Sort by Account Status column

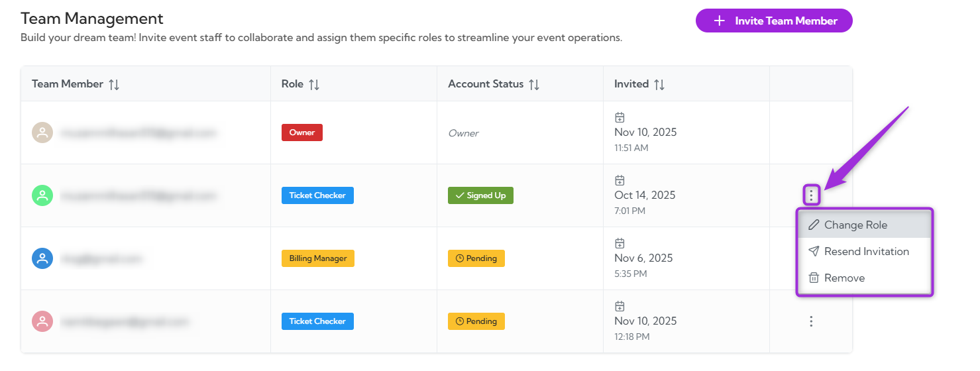coord(534,84)
